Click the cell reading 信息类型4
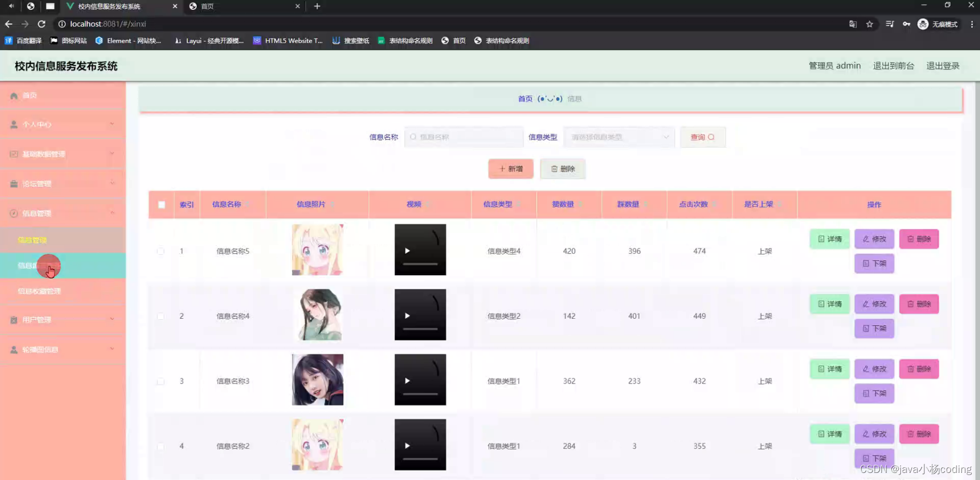The height and width of the screenshot is (480, 980). click(504, 251)
